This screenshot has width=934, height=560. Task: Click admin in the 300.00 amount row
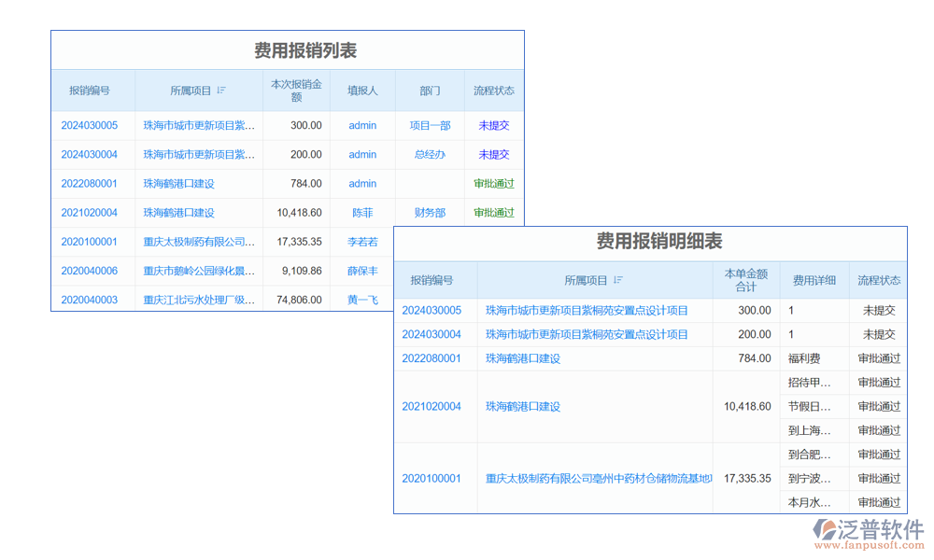362,125
